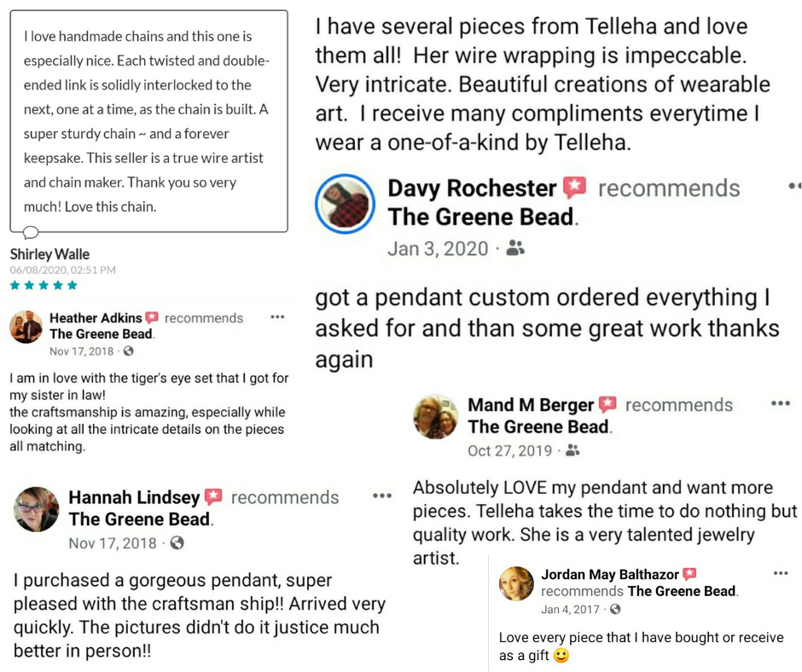This screenshot has width=802, height=672.
Task: Click the recommend badge next to Mand M Berger
Action: [607, 405]
